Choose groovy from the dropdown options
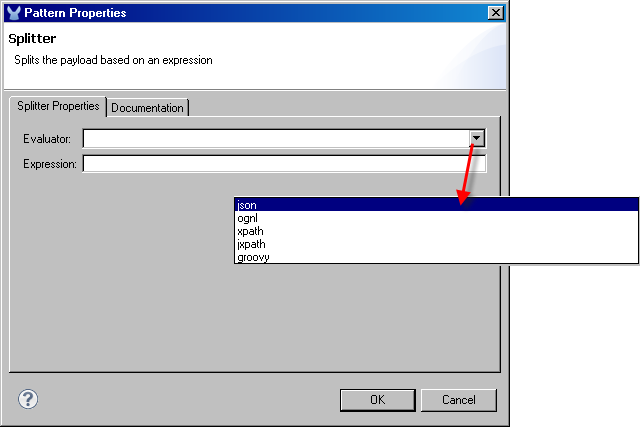Image resolution: width=641 pixels, height=427 pixels. tap(437, 257)
